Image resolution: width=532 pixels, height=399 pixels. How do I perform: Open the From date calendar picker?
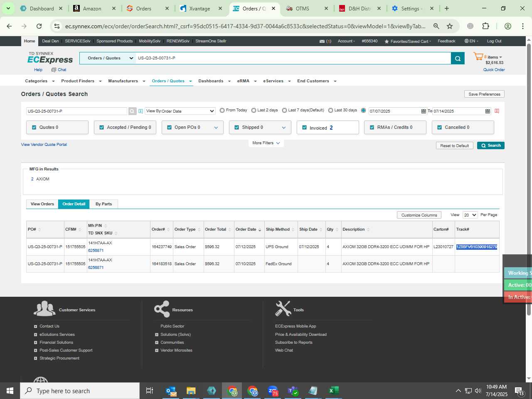coord(424,111)
